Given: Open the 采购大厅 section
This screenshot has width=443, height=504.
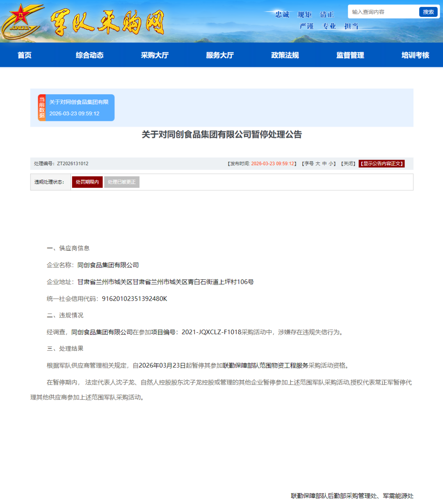Looking at the screenshot, I should coord(155,55).
